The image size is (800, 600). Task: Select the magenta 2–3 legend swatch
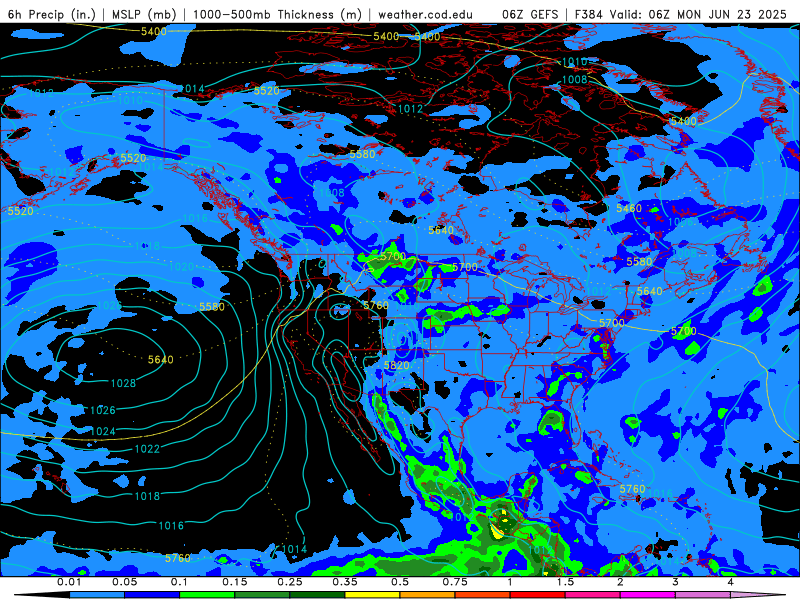(x=648, y=595)
